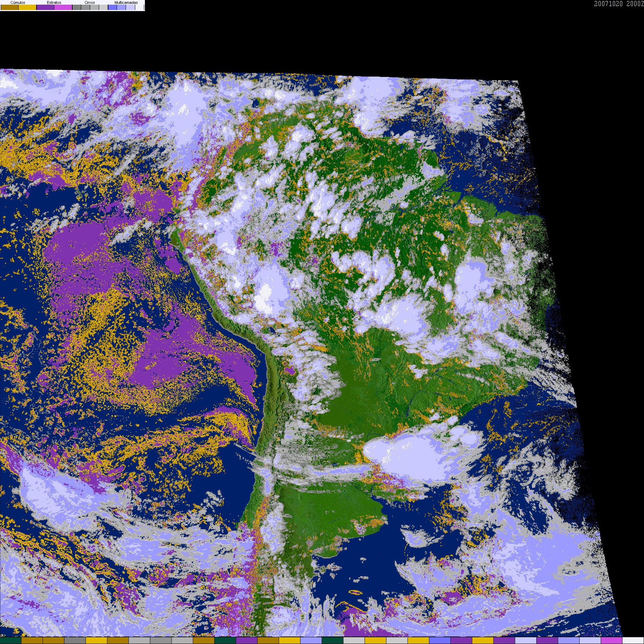Select the lightest grey Cirros swatch
644x644 pixels.
pyautogui.click(x=103, y=7)
